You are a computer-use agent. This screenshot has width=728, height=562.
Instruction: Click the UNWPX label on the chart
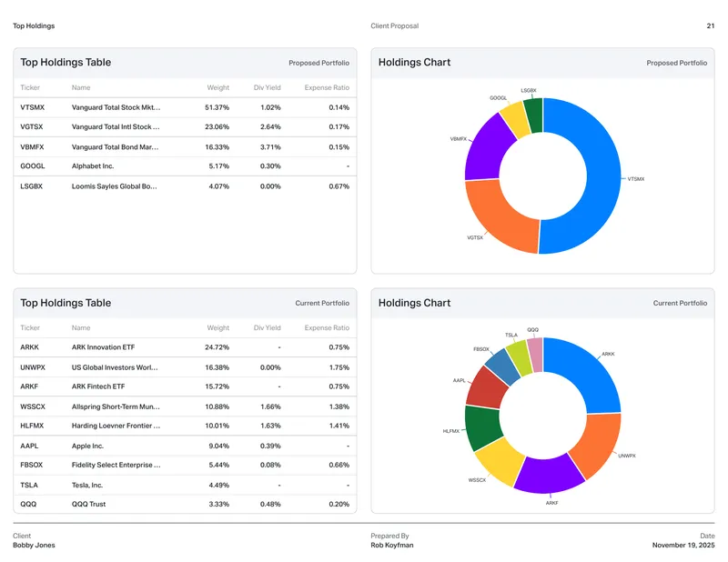627,456
